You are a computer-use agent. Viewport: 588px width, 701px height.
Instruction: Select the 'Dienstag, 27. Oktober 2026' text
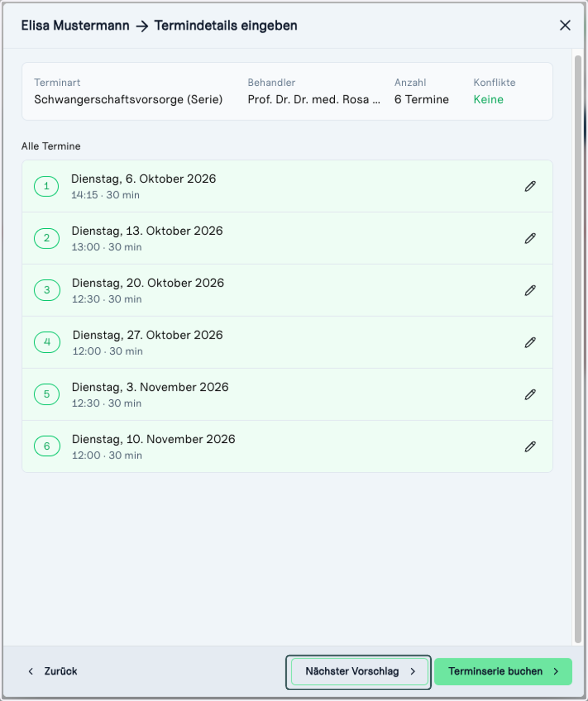pos(147,335)
